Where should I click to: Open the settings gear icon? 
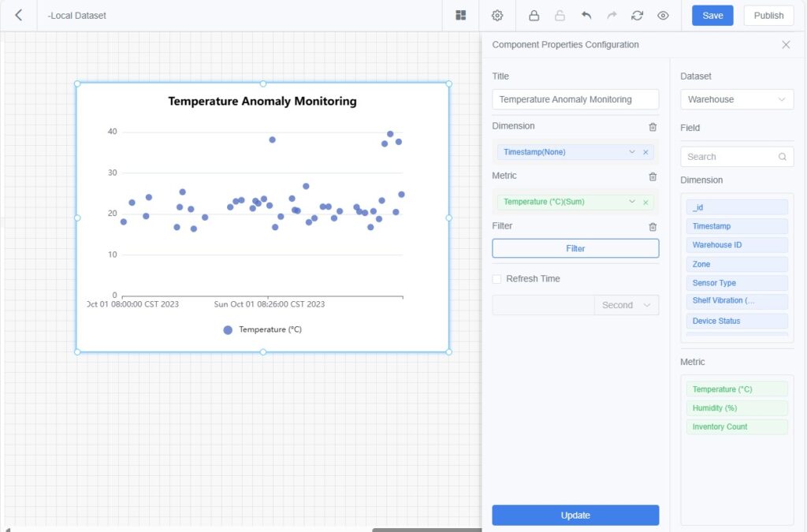pos(497,15)
